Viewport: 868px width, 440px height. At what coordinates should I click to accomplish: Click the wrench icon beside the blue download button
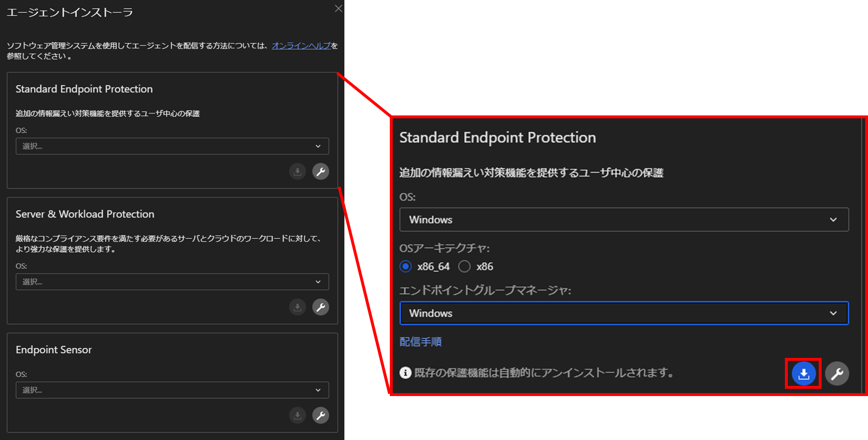(837, 373)
